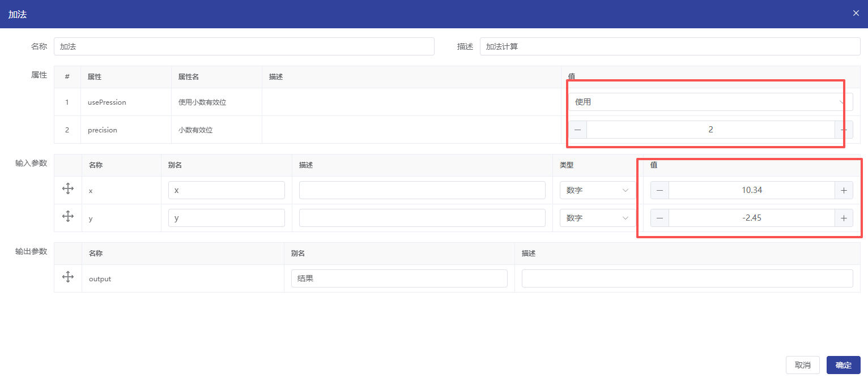
Task: Decrease x value with the minus button
Action: 659,190
